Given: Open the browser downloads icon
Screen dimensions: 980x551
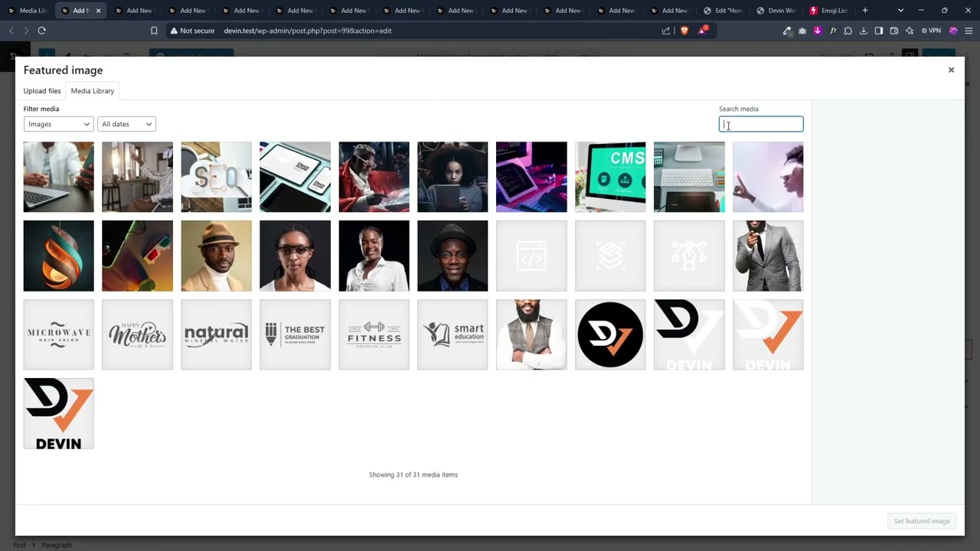Looking at the screenshot, I should pyautogui.click(x=864, y=31).
